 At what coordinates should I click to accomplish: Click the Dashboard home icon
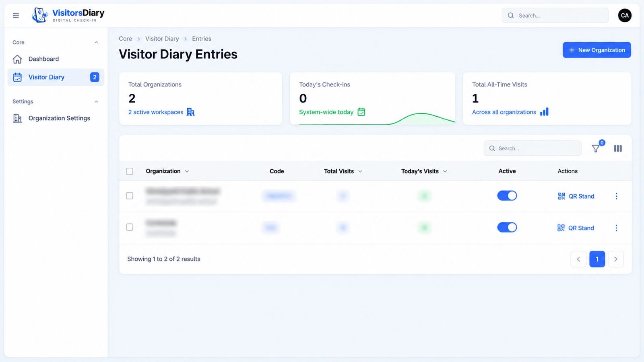tap(17, 59)
